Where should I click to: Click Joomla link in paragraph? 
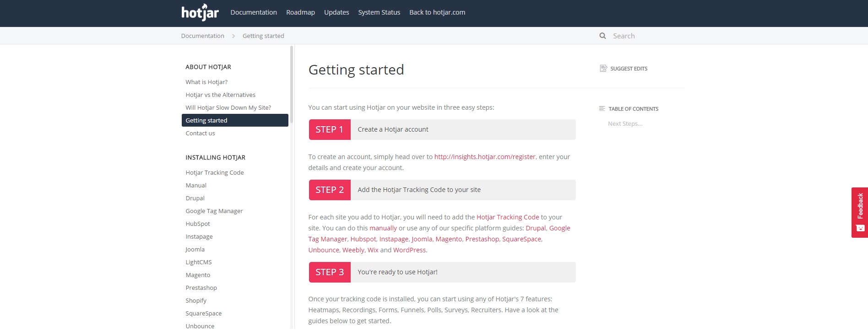tap(422, 239)
